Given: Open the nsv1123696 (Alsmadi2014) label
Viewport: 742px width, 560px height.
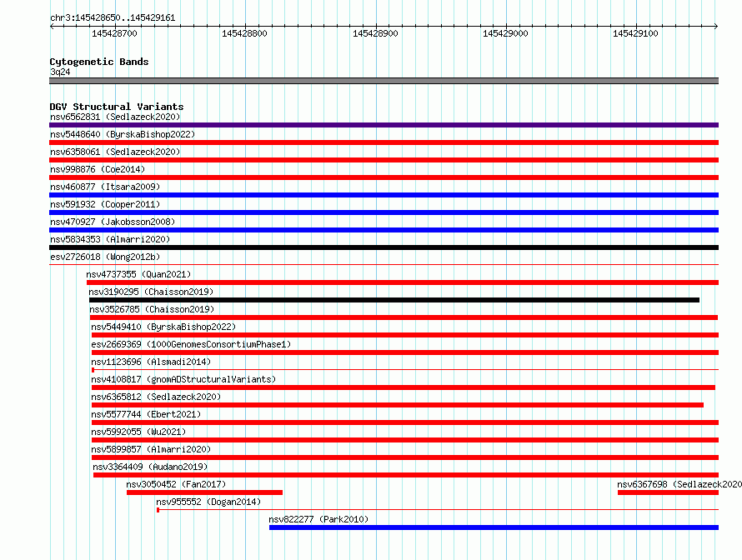Looking at the screenshot, I should point(151,362).
